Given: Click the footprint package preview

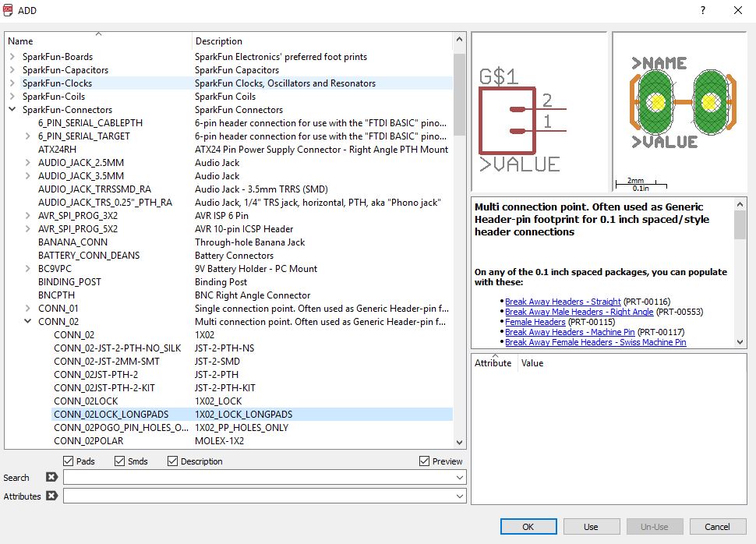Looking at the screenshot, I should click(680, 112).
